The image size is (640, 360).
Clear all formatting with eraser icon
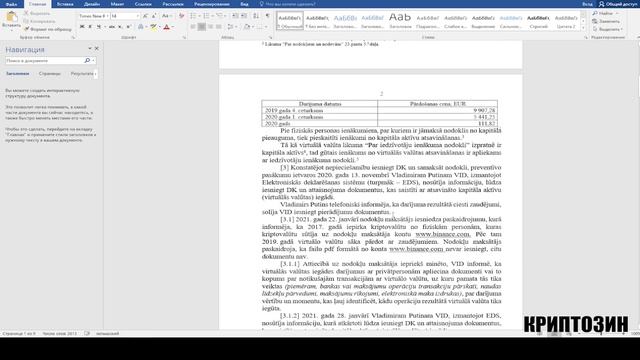coord(181,16)
